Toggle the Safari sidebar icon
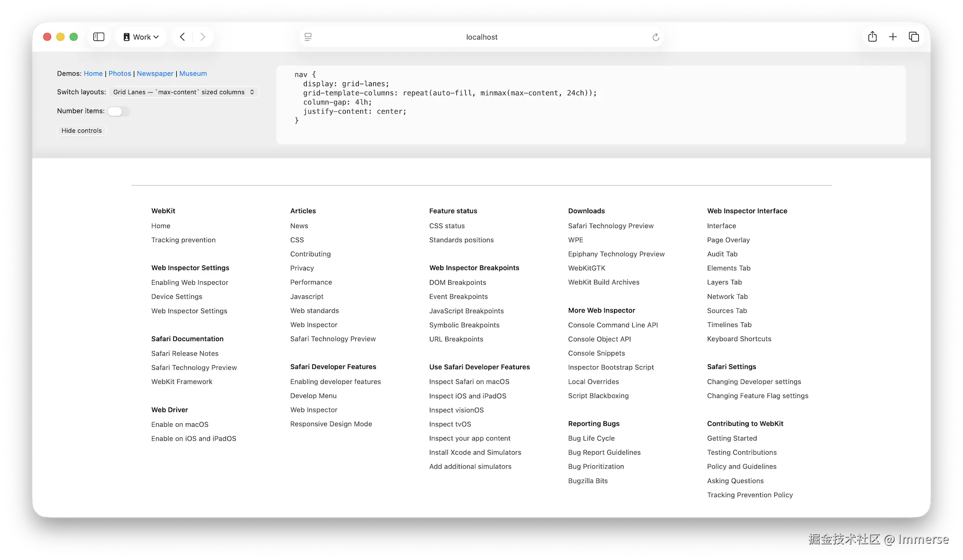The image size is (963, 560). point(99,37)
